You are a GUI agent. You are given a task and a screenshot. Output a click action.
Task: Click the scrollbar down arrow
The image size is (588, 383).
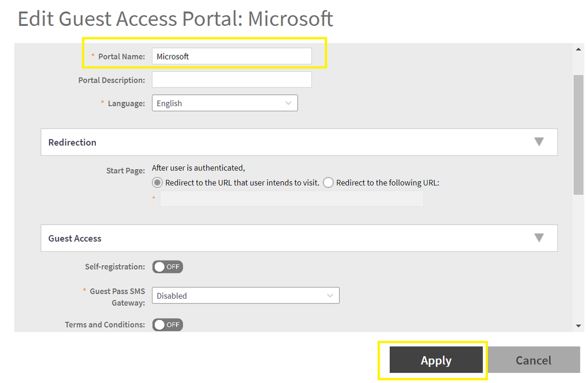click(579, 326)
